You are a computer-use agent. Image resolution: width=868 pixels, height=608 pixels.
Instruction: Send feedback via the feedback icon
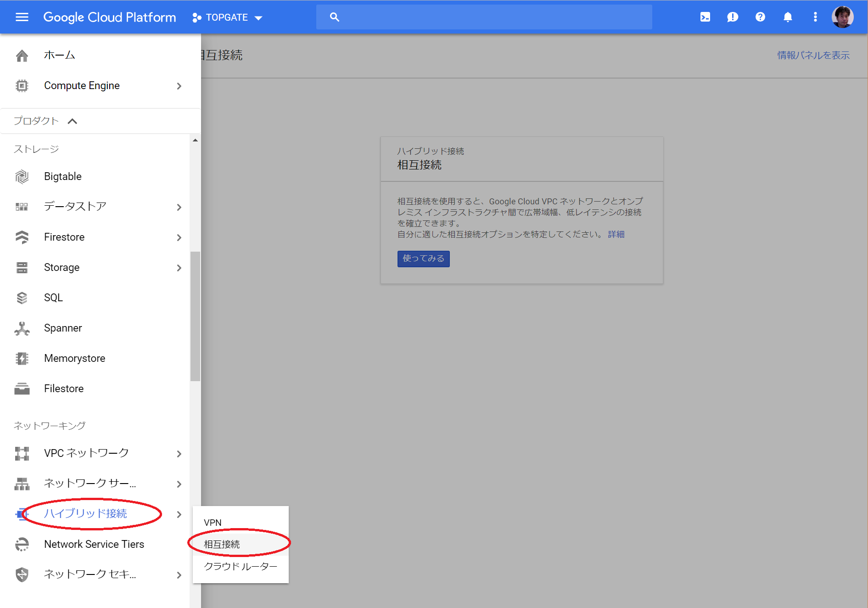coord(733,17)
